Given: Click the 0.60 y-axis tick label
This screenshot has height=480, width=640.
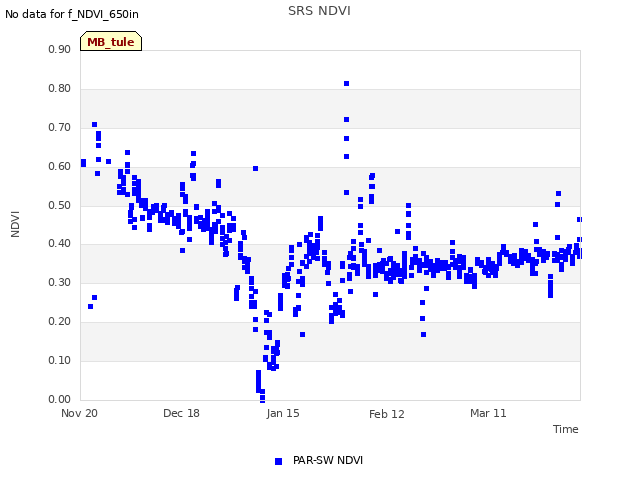Looking at the screenshot, I should coord(59,167).
